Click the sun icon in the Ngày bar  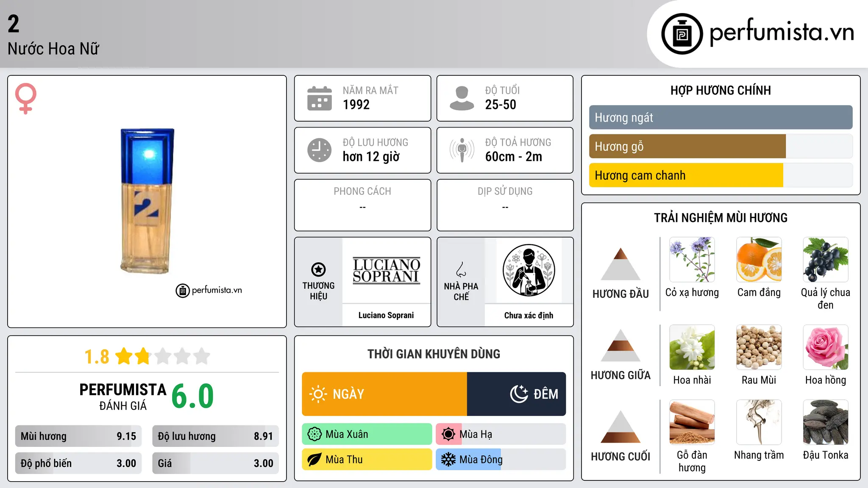(x=318, y=394)
